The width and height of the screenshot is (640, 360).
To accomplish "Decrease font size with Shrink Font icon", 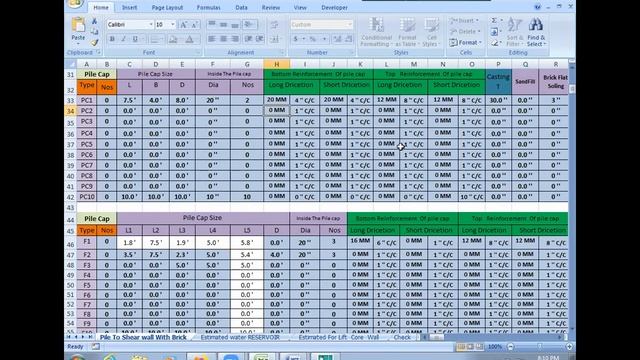I will click(195, 25).
